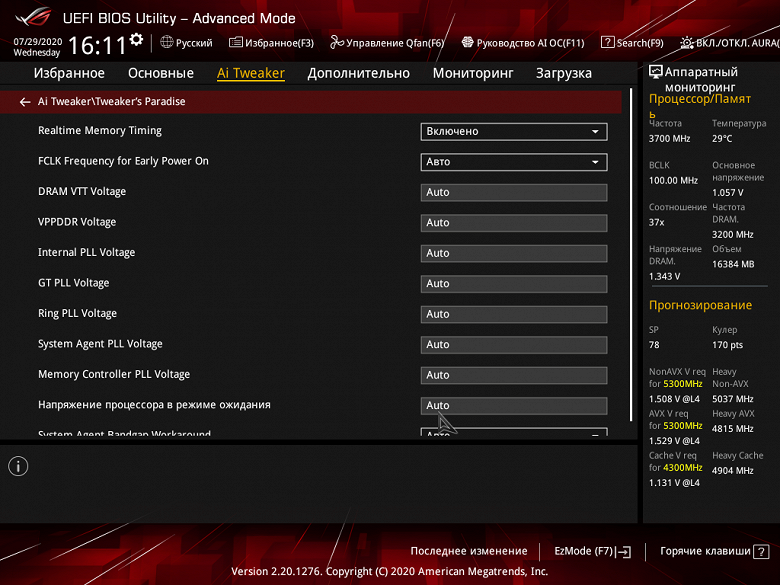Toggle AURA lighting bulb icon

tap(687, 43)
